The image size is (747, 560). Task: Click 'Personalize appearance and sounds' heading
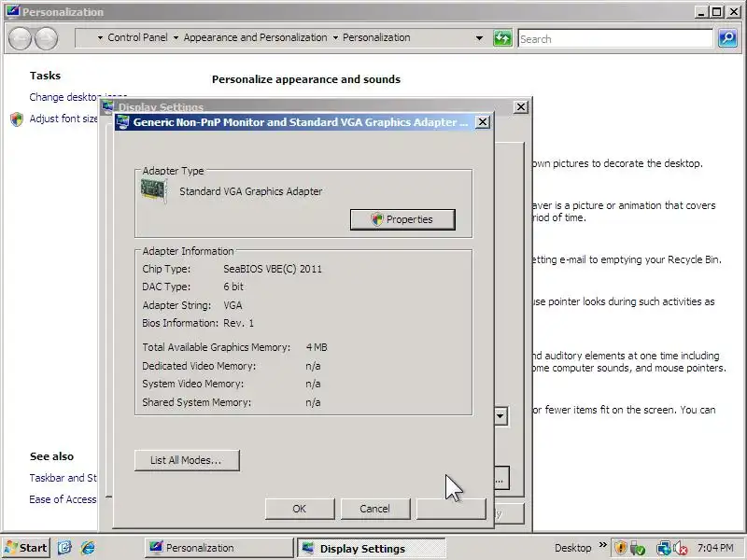[306, 79]
